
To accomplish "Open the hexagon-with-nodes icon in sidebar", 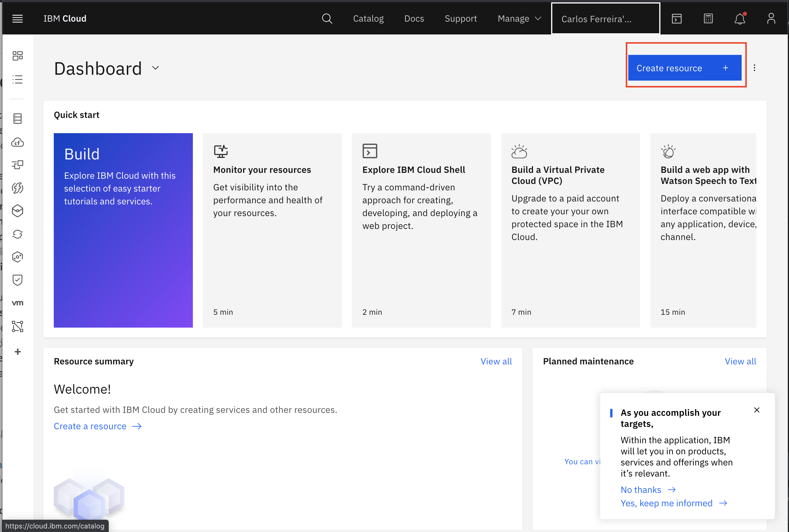I will coord(17,257).
